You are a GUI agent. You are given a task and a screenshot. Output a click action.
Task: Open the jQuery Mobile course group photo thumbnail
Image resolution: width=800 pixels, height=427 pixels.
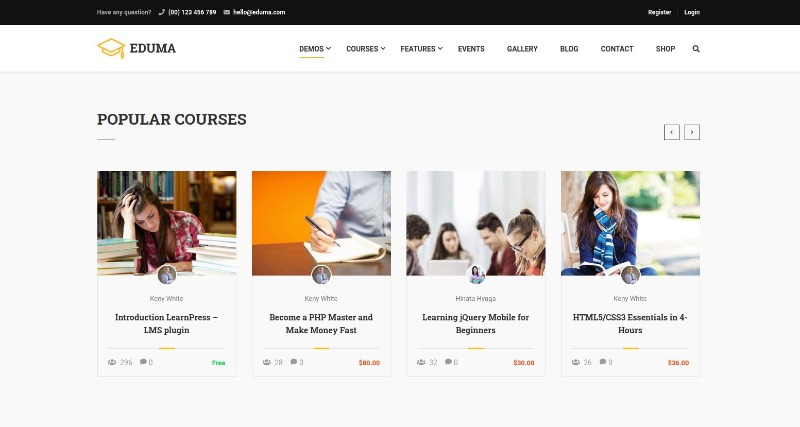click(476, 223)
